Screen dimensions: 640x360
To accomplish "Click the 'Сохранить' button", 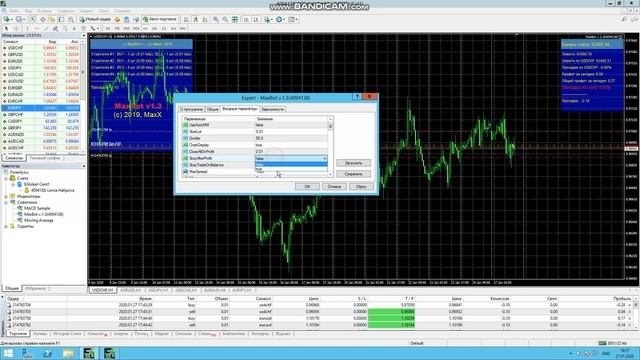I will pos(353,174).
